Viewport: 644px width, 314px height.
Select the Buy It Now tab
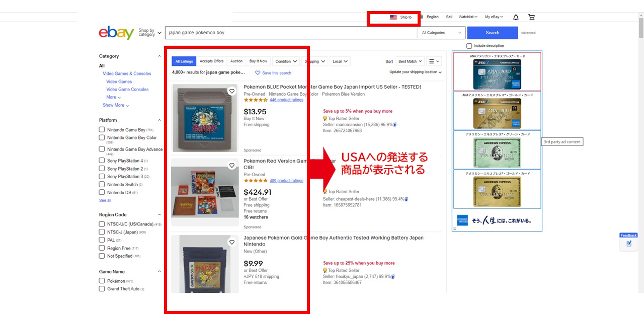click(x=258, y=61)
